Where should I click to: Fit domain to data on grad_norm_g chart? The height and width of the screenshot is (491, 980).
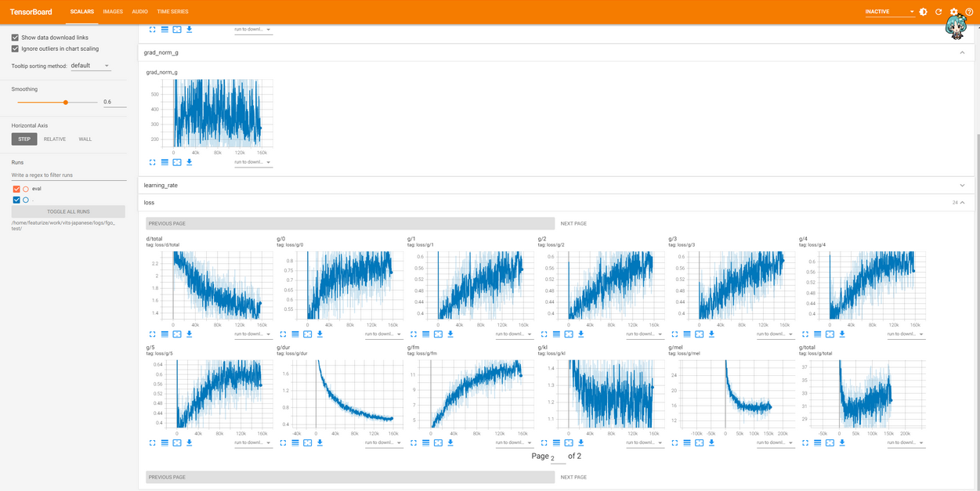(177, 163)
